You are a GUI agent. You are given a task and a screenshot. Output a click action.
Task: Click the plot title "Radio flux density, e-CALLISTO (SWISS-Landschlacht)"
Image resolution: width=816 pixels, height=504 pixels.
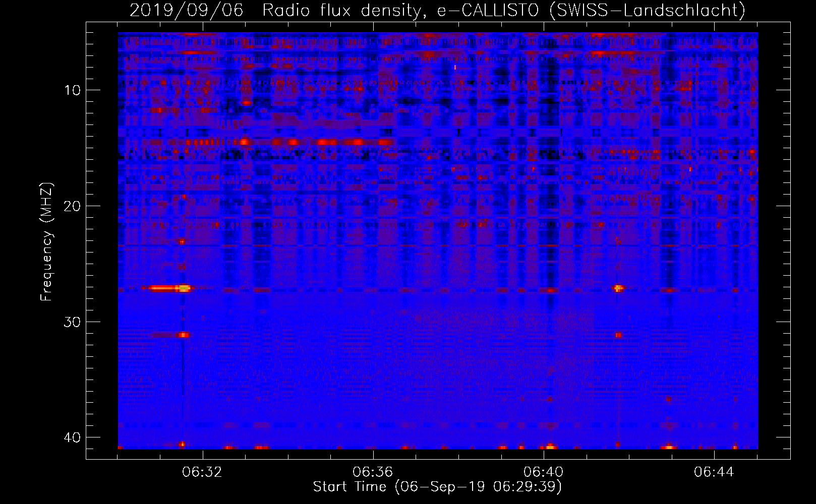tap(504, 10)
